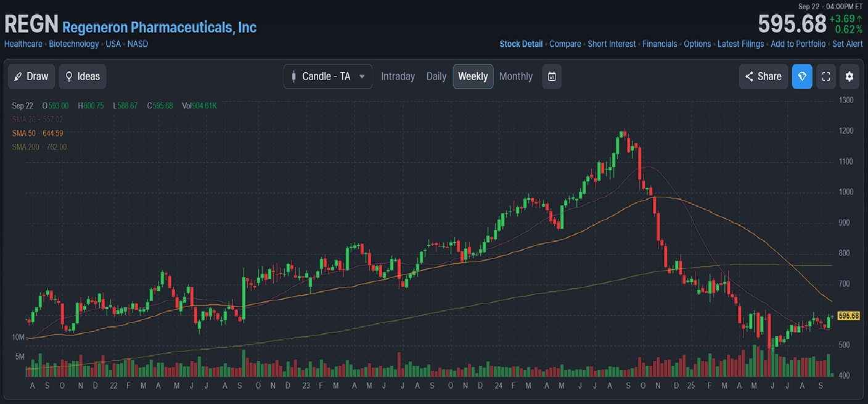Toggle fullscreen chart mode
Screen dimensions: 868x404
[826, 76]
